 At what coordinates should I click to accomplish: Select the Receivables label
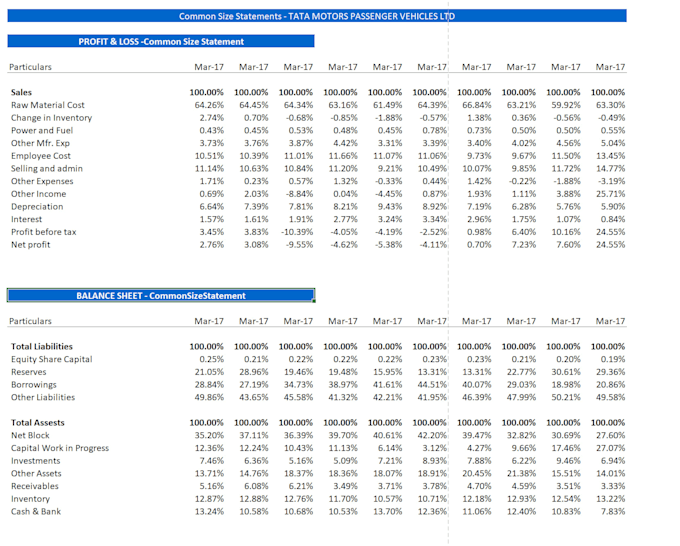35,486
